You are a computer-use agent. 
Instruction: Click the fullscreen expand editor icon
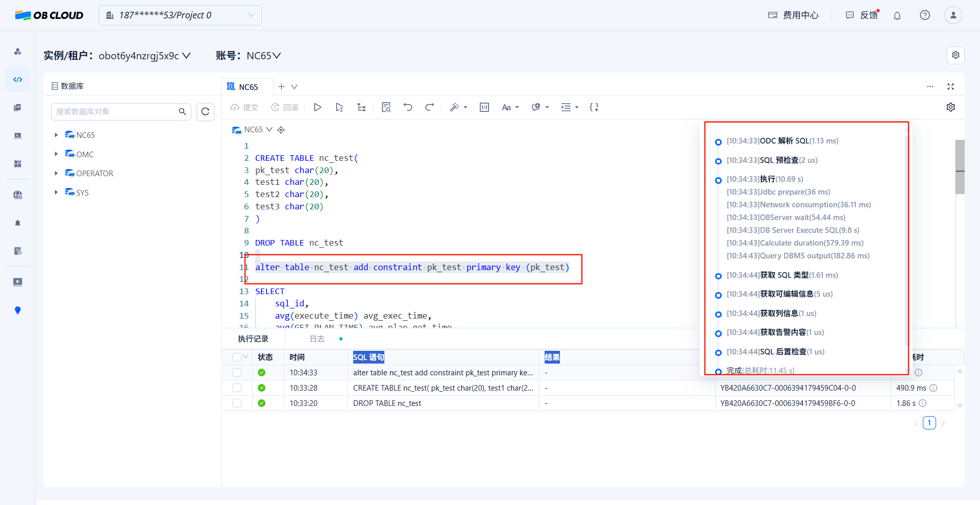[950, 87]
